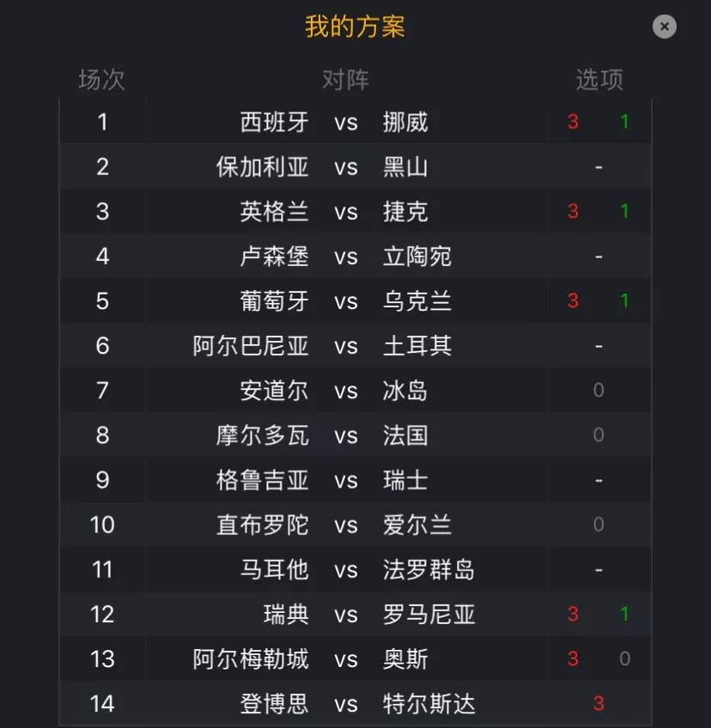
Task: Select option 0 for 直布罗陀 vs 爱尔兰
Action: [x=599, y=525]
